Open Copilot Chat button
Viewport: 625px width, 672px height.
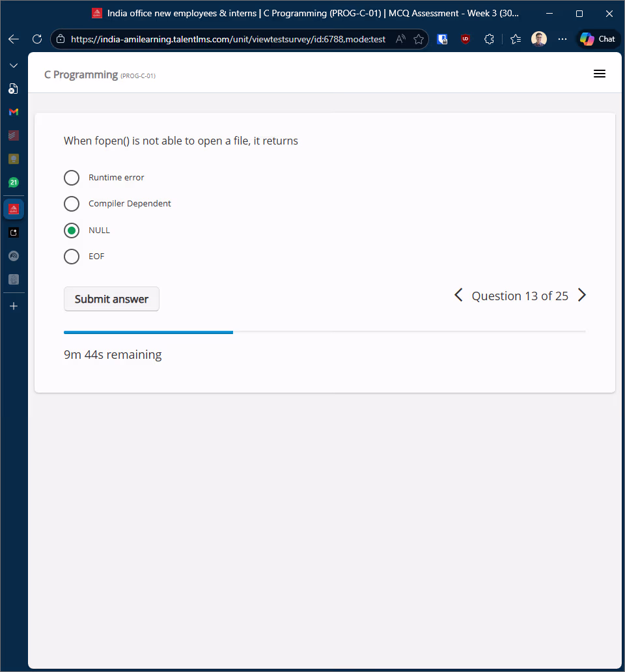tap(598, 39)
